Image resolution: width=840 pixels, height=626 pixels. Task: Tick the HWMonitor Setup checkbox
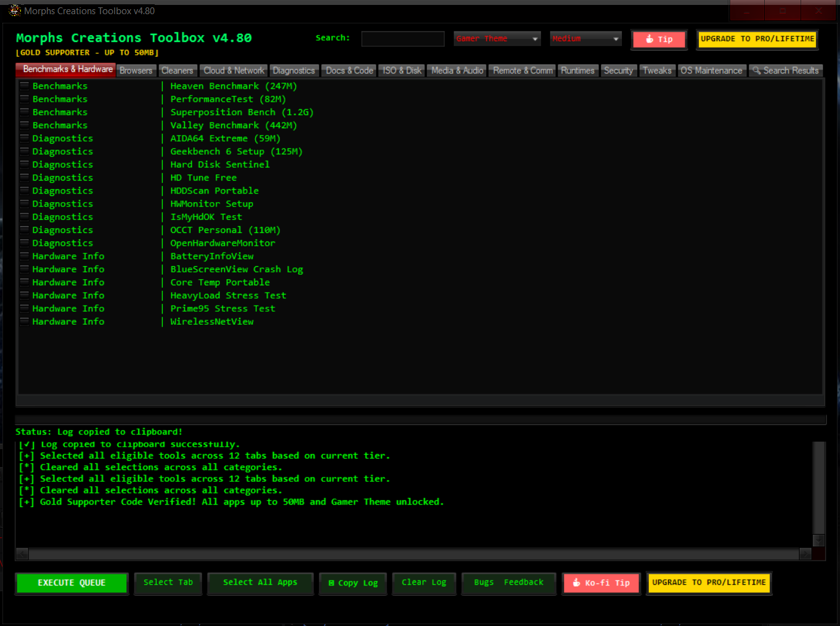click(x=25, y=203)
